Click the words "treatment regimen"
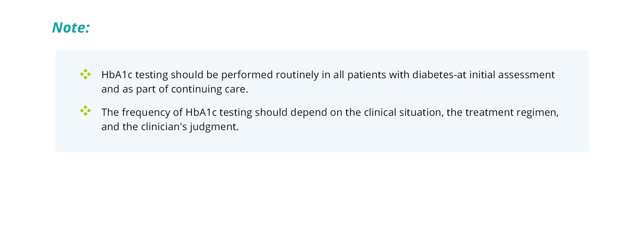Viewport: 644px width, 231px height. pyautogui.click(x=511, y=112)
